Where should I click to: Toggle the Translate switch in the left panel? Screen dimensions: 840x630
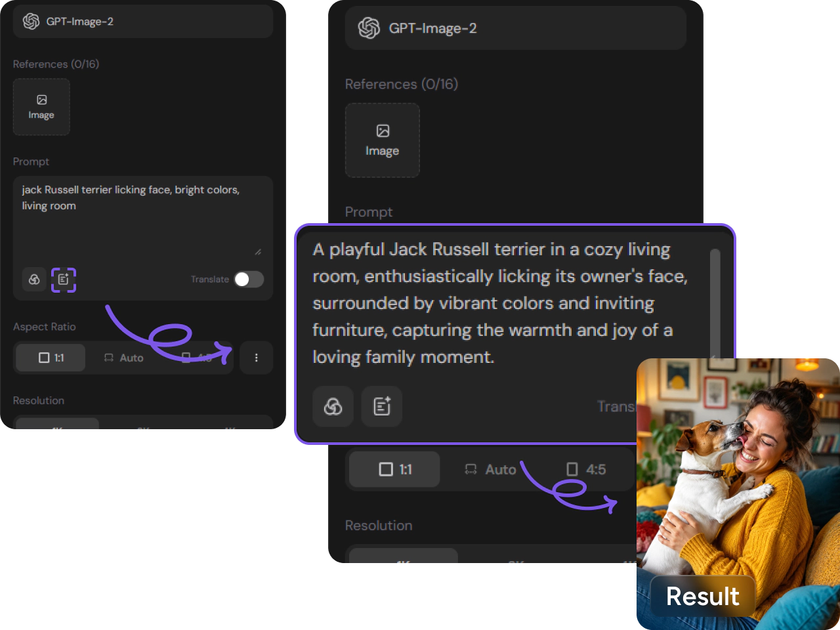[x=249, y=280]
